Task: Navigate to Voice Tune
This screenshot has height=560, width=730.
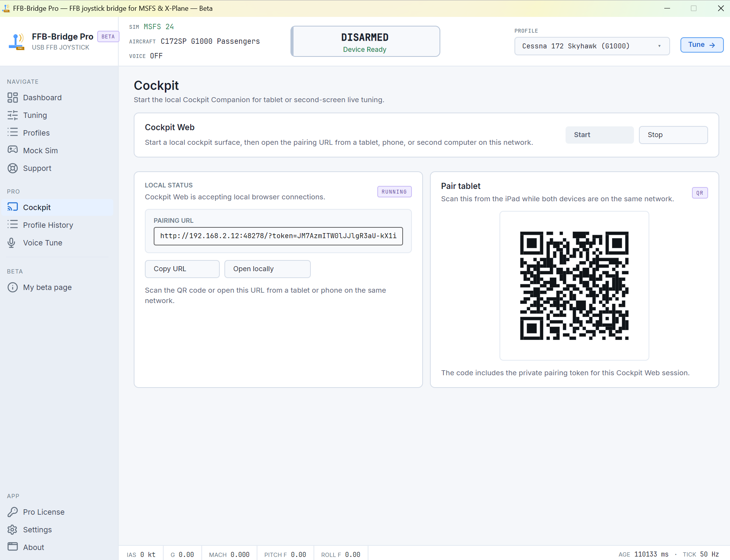Action: [x=58, y=243]
